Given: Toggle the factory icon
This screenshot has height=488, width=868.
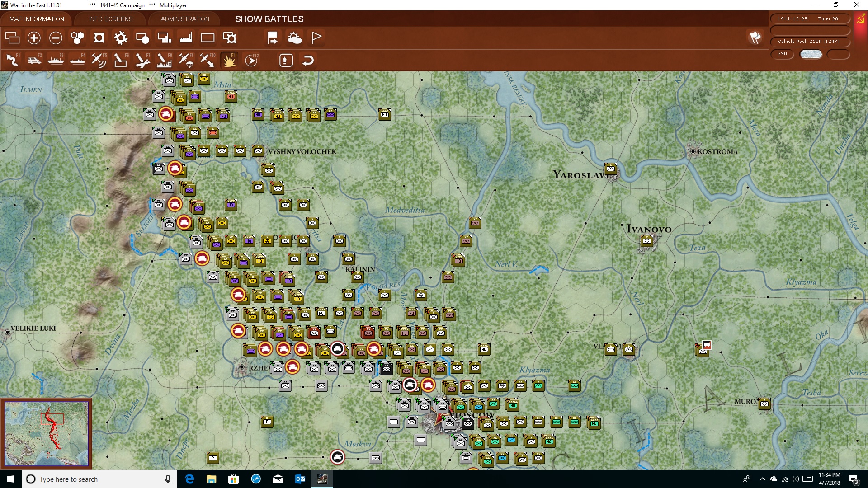Looking at the screenshot, I should 186,38.
